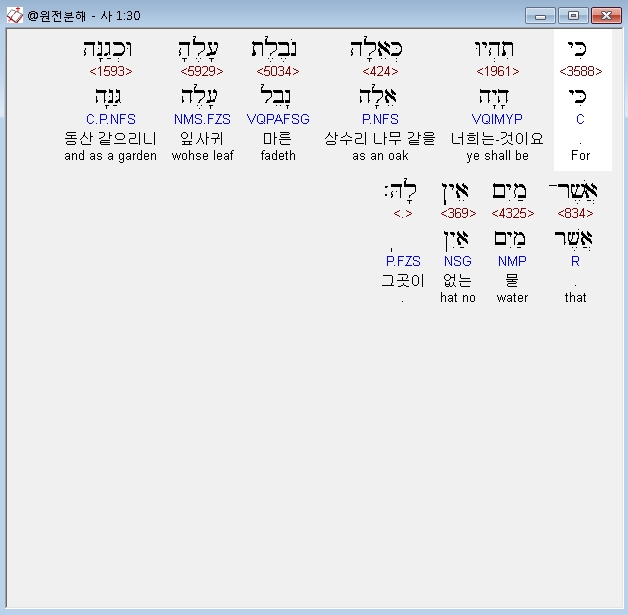This screenshot has height=615, width=628.
Task: Click Strong's number <3588>
Action: [581, 71]
